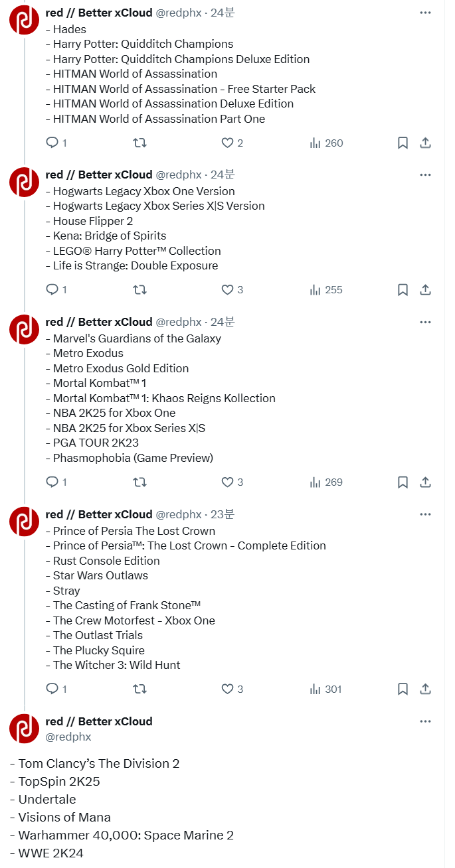Bookmark the Hades games list tweet
The image size is (455, 868).
(403, 143)
